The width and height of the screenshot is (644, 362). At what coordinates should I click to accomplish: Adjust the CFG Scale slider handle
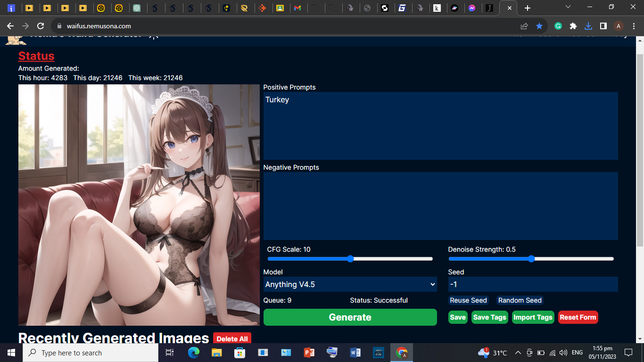click(x=350, y=259)
